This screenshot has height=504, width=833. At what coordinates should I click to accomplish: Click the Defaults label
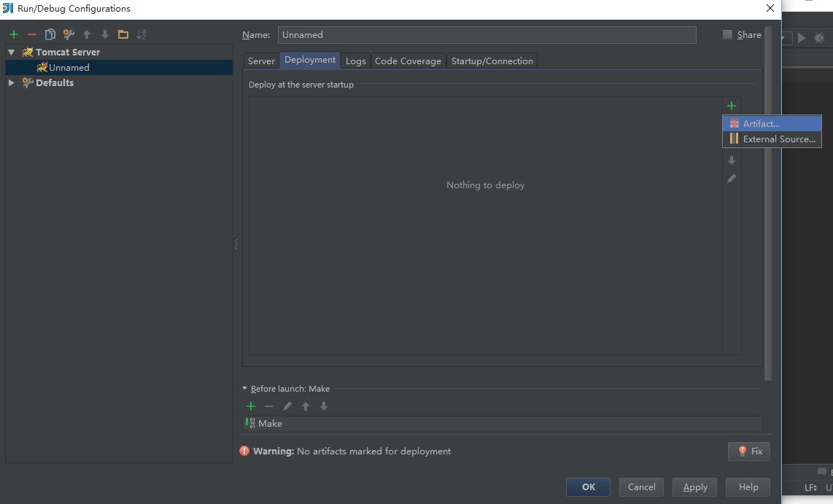pyautogui.click(x=55, y=83)
